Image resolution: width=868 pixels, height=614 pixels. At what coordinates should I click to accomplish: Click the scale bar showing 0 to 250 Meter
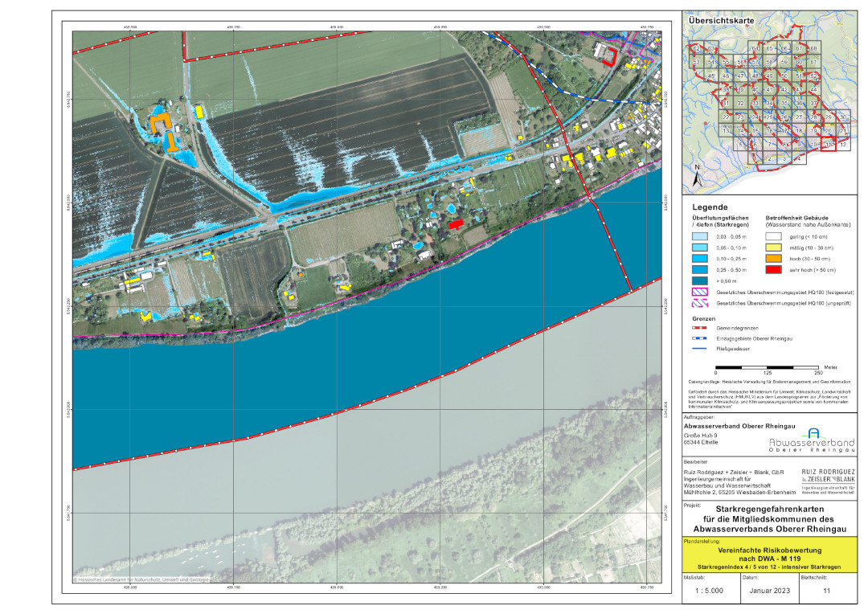click(x=767, y=366)
